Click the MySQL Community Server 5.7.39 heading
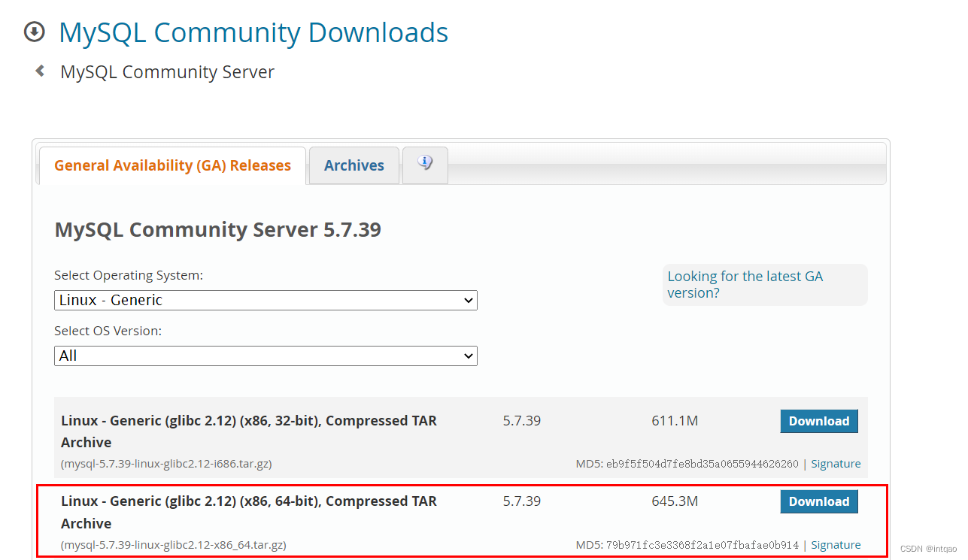This screenshot has height=560, width=968. point(218,229)
